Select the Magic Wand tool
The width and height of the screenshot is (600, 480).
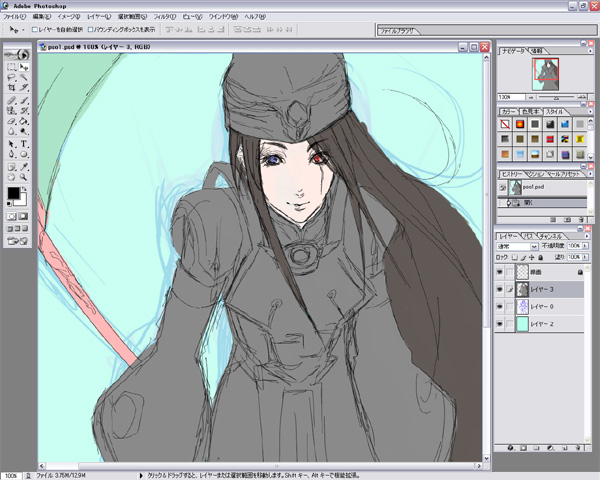coord(24,78)
